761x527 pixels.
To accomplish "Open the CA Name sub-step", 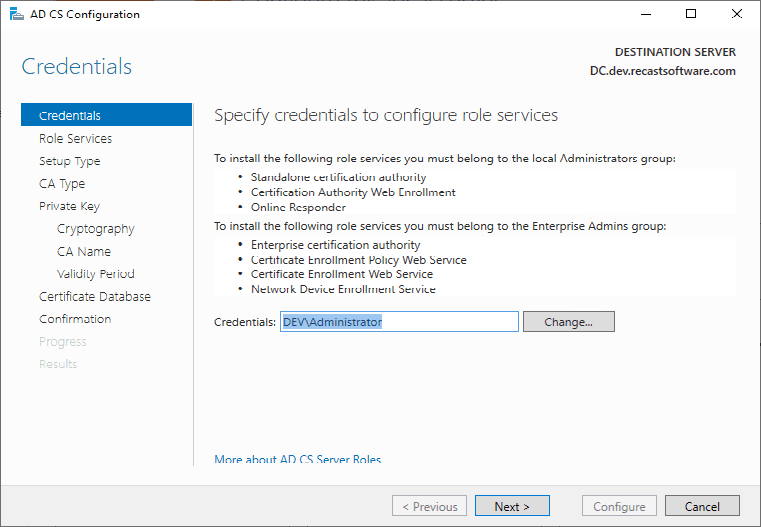I will tap(84, 251).
